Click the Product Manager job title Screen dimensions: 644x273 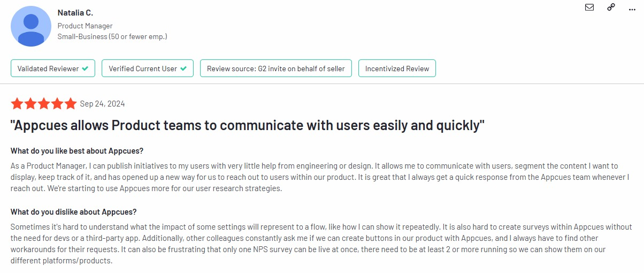pyautogui.click(x=85, y=26)
